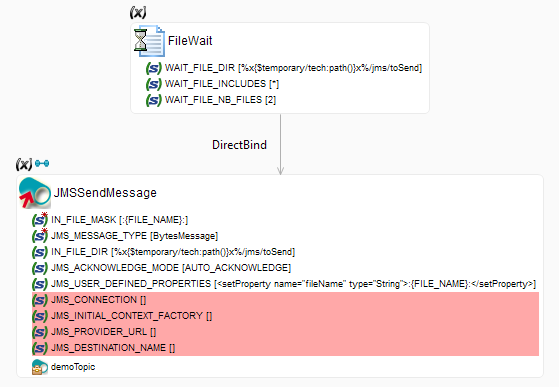The image size is (559, 387).
Task: Select the JMSSendMessage pipe icon
Action: 35,193
